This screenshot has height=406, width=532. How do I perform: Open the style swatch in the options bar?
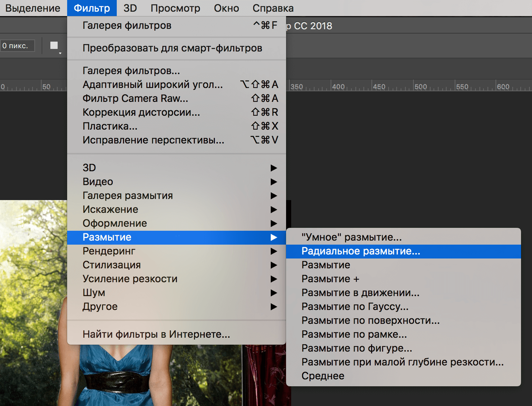coord(53,45)
